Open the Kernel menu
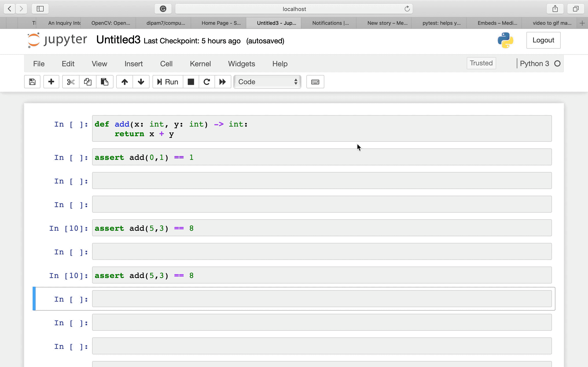Viewport: 588px width, 367px height. click(x=200, y=63)
